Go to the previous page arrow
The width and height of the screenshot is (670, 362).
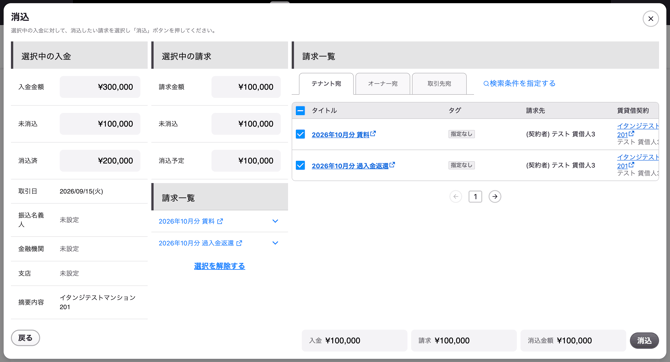click(x=455, y=197)
